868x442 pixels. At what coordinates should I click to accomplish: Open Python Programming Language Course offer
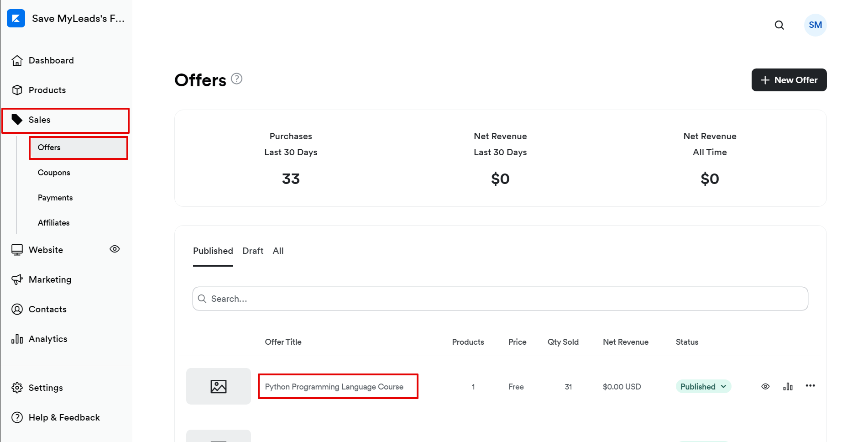pyautogui.click(x=334, y=387)
